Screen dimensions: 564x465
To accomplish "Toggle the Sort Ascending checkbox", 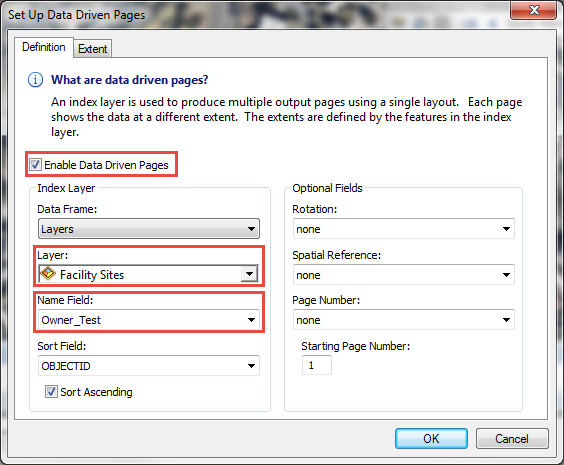I will coord(51,392).
